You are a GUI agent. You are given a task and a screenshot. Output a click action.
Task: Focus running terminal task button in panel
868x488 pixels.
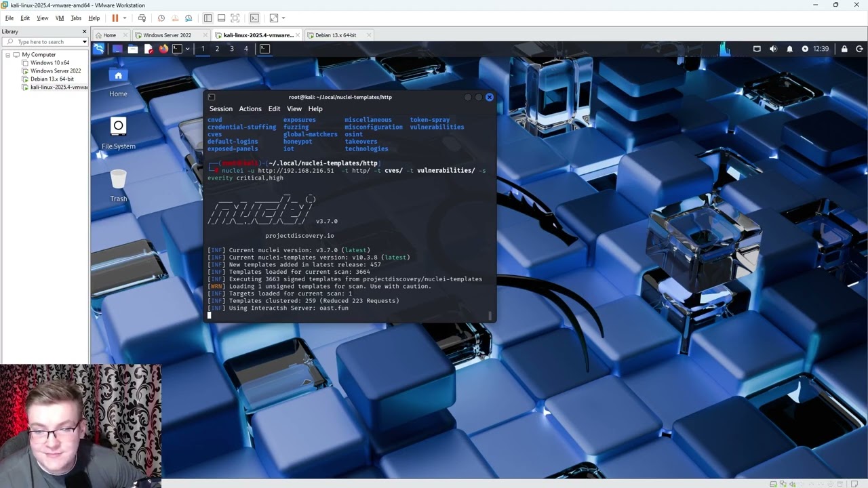[x=265, y=49]
